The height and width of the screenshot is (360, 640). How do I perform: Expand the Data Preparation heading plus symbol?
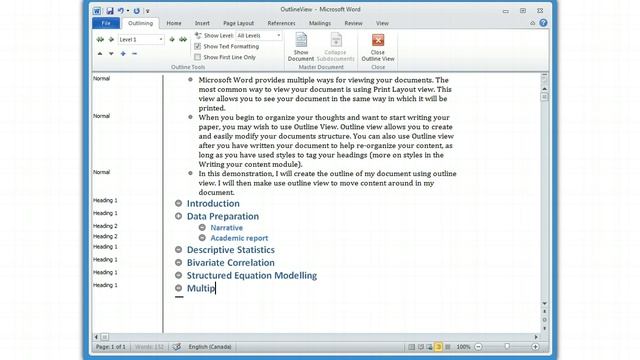click(178, 216)
